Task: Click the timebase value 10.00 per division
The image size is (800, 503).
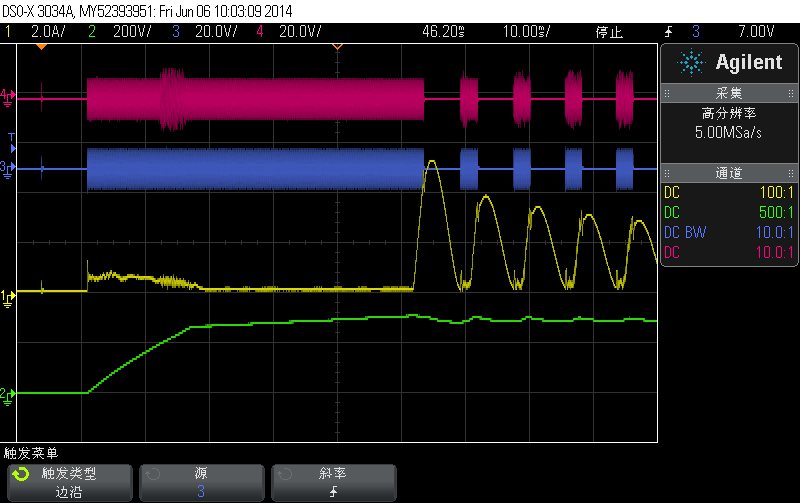Action: pyautogui.click(x=526, y=32)
